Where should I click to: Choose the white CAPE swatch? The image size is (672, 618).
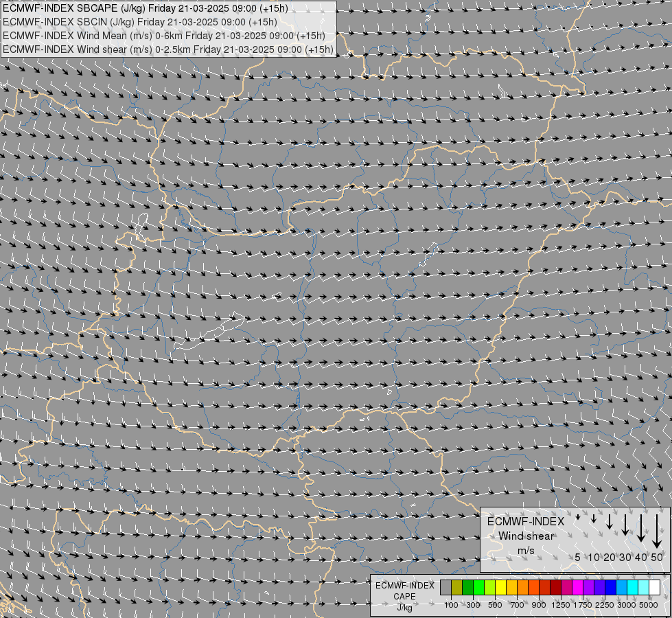(655, 588)
